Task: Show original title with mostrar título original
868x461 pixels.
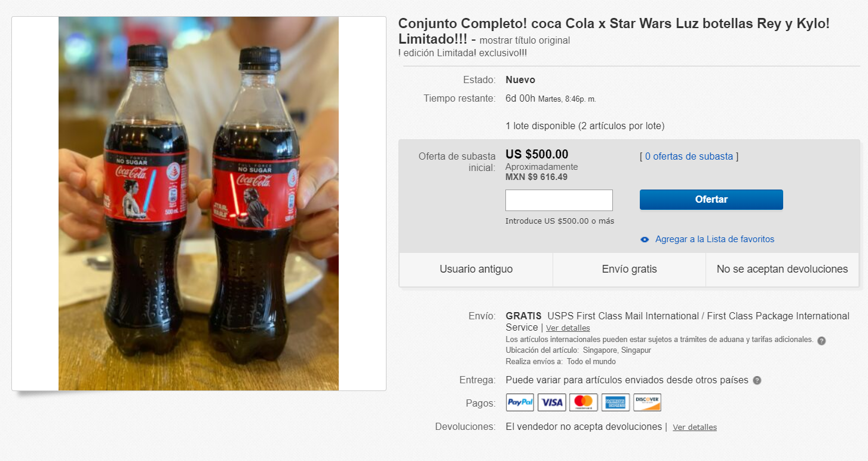Action: (x=525, y=41)
